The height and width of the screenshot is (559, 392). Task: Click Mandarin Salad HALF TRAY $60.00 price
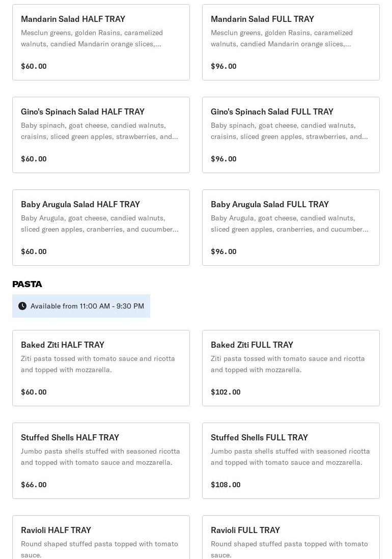pyautogui.click(x=34, y=66)
